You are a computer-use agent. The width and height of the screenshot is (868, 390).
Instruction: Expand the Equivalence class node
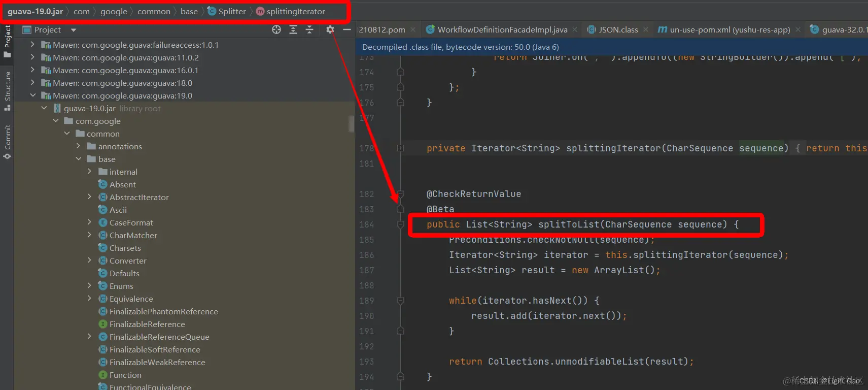coord(90,299)
